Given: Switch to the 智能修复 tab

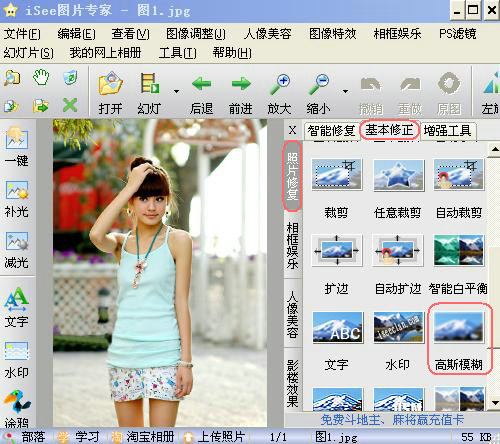Looking at the screenshot, I should point(331,131).
